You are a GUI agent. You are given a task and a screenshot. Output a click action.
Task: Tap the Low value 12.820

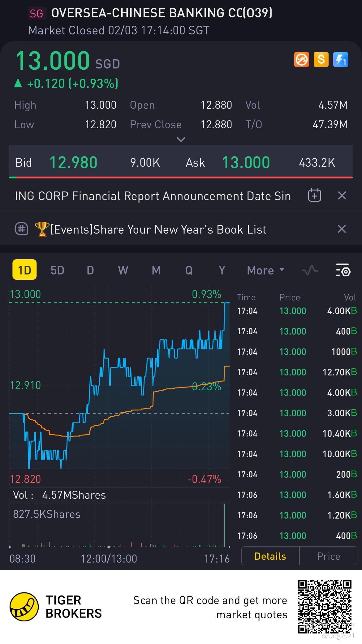coord(101,125)
